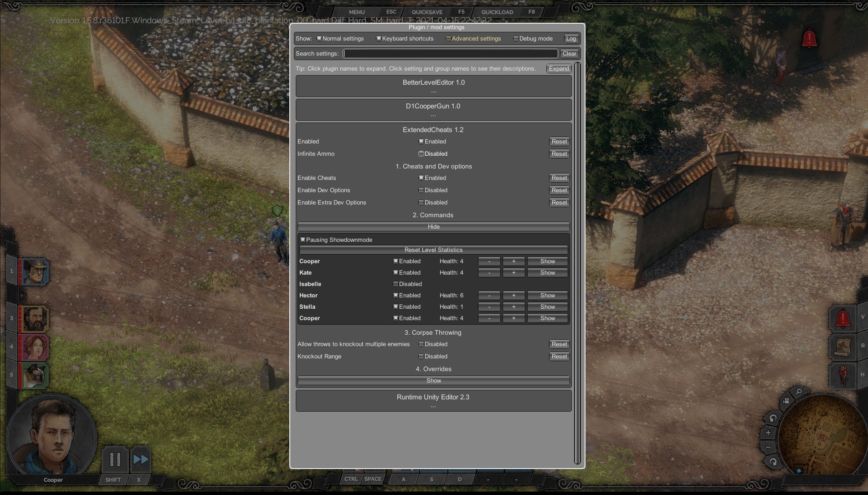Toggle the Enable Cheats checkbox

tap(421, 178)
